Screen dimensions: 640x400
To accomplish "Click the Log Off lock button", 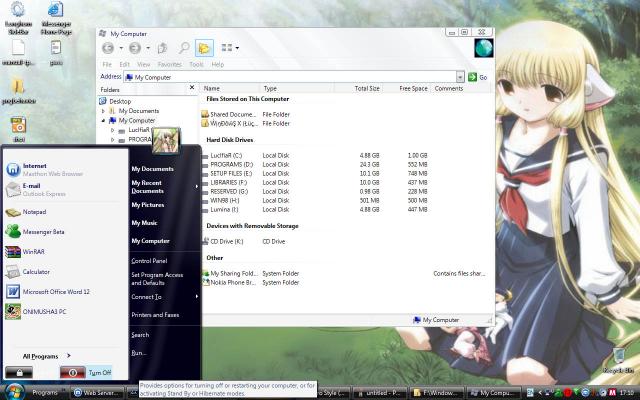I will tap(19, 372).
